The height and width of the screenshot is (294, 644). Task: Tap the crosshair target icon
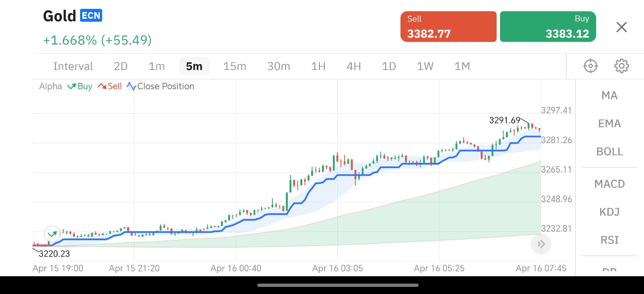[x=590, y=66]
